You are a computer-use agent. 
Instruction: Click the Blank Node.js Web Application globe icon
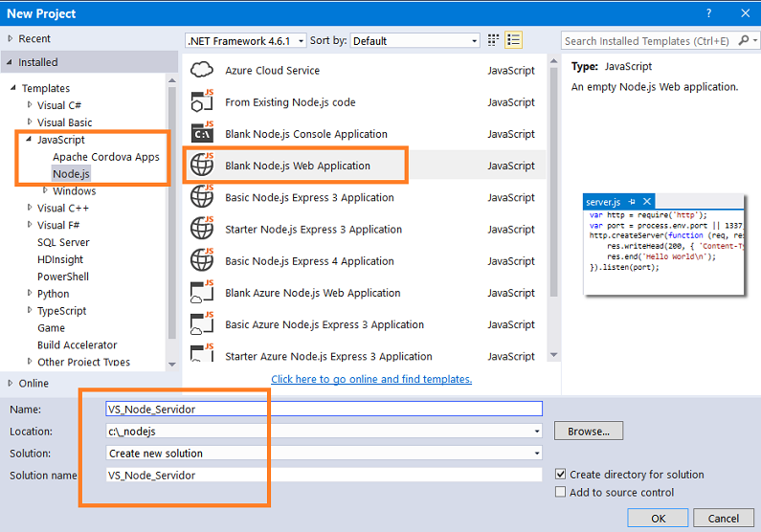pos(202,165)
